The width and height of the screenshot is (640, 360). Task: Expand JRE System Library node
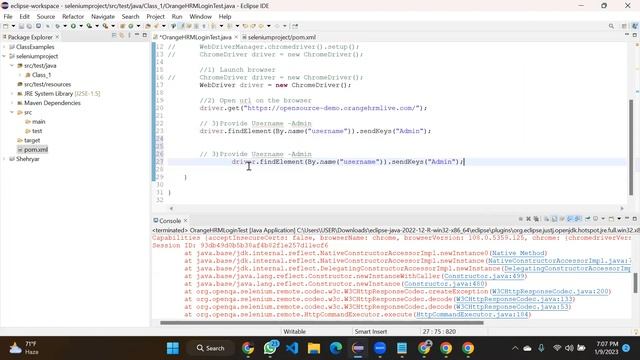coord(12,94)
